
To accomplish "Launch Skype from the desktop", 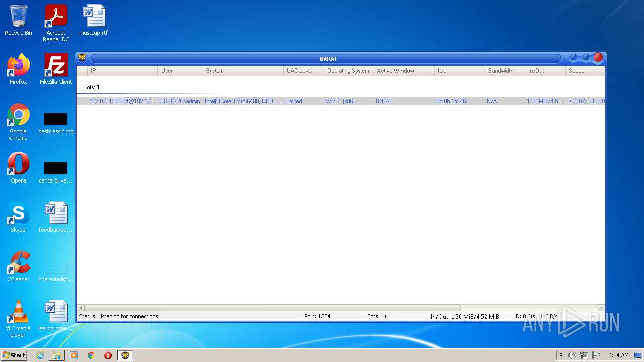I will point(18,217).
